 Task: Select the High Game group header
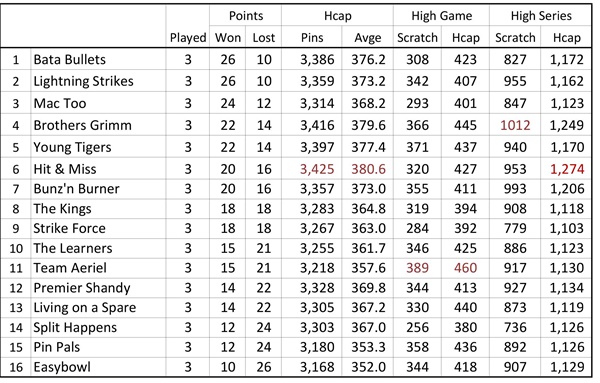point(442,16)
